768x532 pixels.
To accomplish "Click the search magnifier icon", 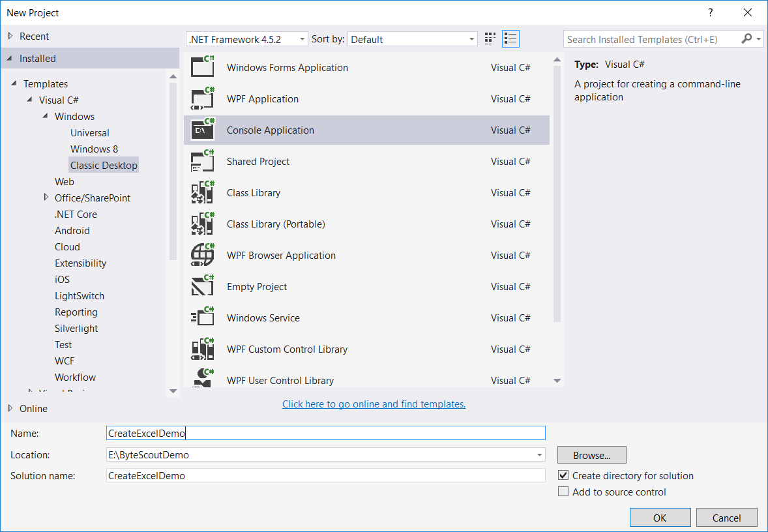I will click(x=746, y=39).
